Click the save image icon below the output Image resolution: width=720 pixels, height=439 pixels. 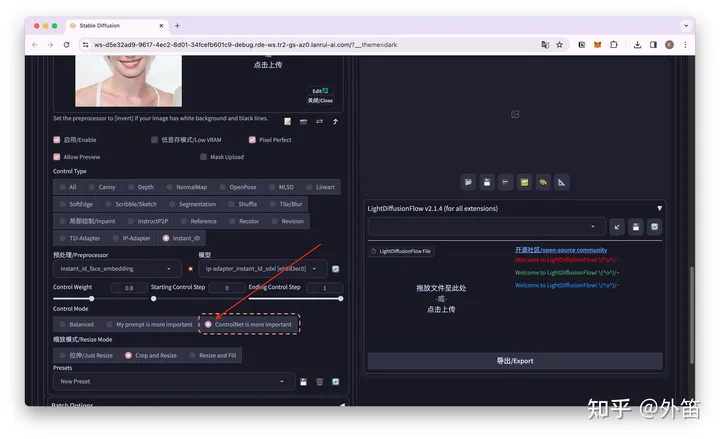[487, 182]
